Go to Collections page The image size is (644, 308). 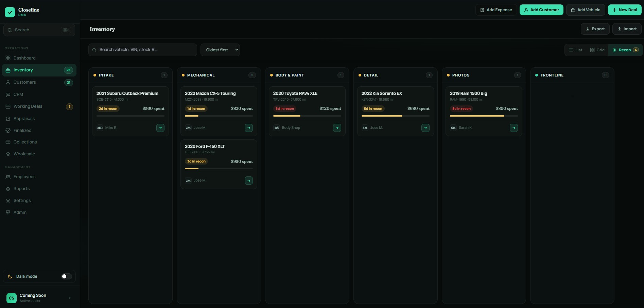39,142
